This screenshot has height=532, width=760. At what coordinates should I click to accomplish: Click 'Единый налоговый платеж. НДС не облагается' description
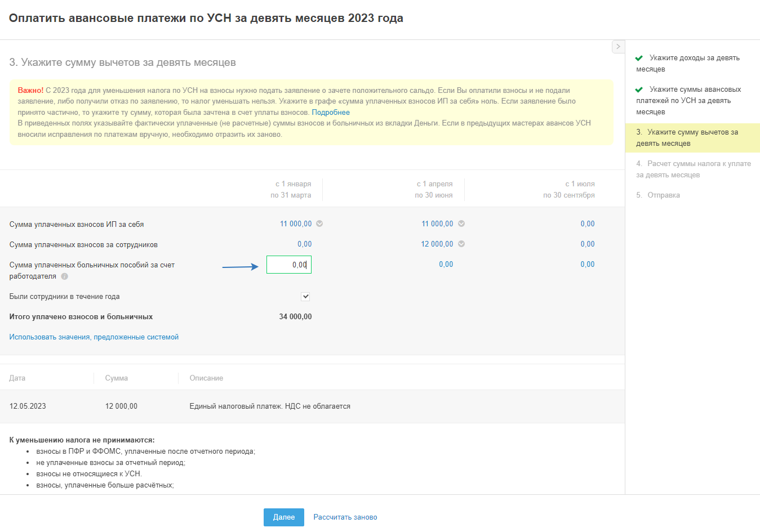[270, 406]
